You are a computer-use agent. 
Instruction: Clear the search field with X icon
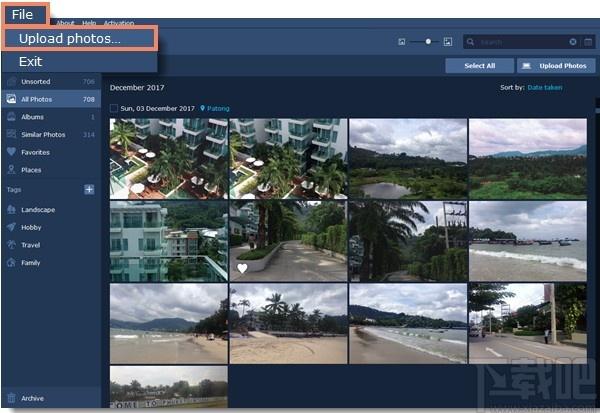pyautogui.click(x=572, y=42)
